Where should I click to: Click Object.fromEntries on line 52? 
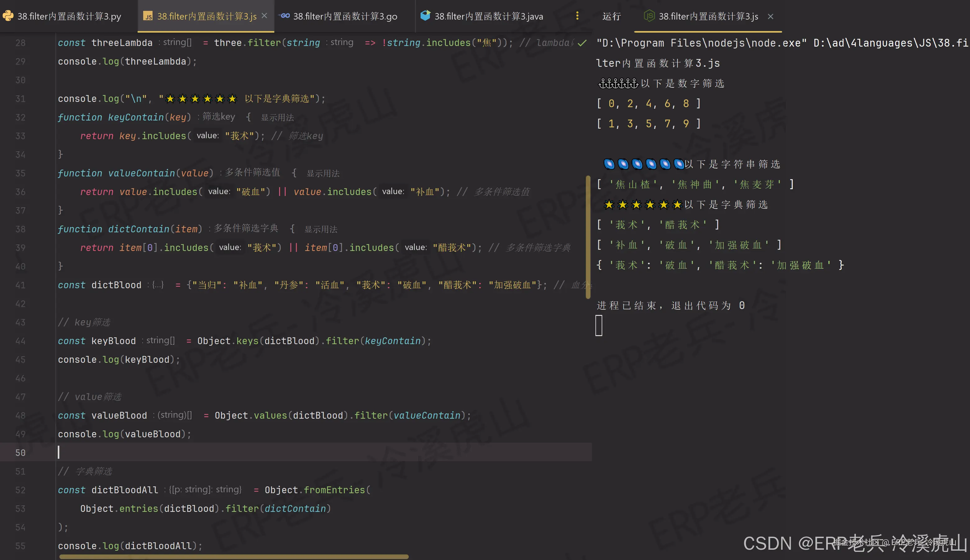(315, 490)
